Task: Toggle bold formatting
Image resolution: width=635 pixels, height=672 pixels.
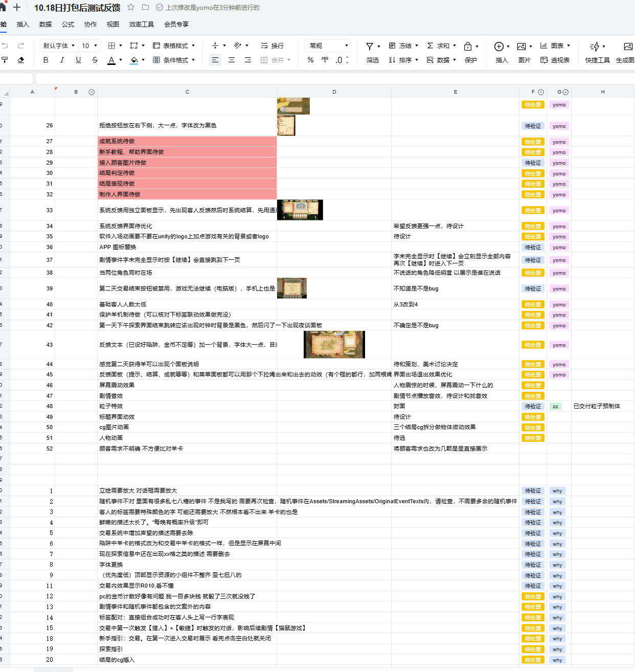Action: (46, 60)
